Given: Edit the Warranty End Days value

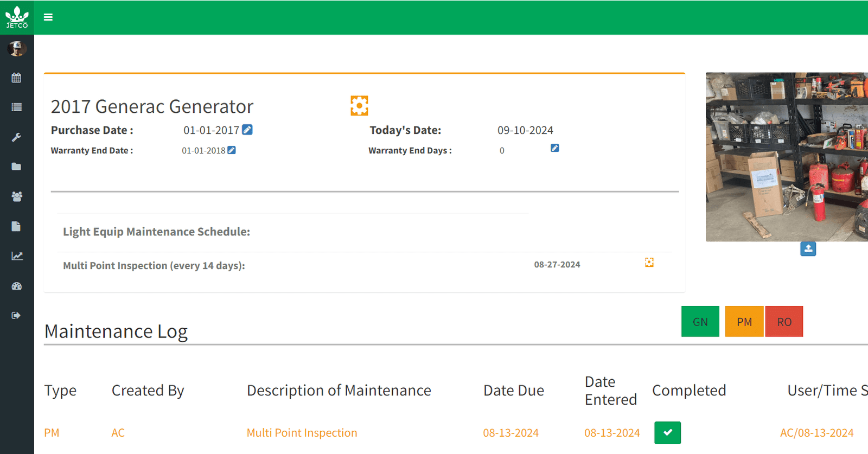Looking at the screenshot, I should point(554,148).
